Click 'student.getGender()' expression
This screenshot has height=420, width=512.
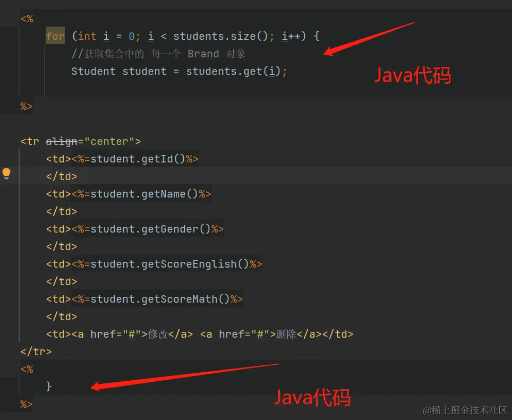click(x=150, y=229)
